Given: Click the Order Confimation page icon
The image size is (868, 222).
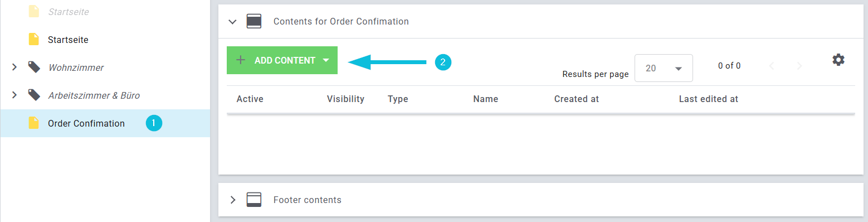Looking at the screenshot, I should [x=34, y=123].
